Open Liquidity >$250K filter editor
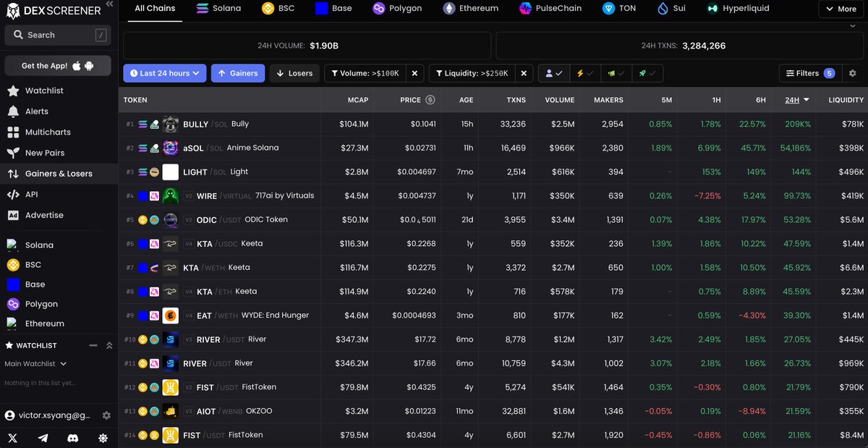 [x=472, y=73]
